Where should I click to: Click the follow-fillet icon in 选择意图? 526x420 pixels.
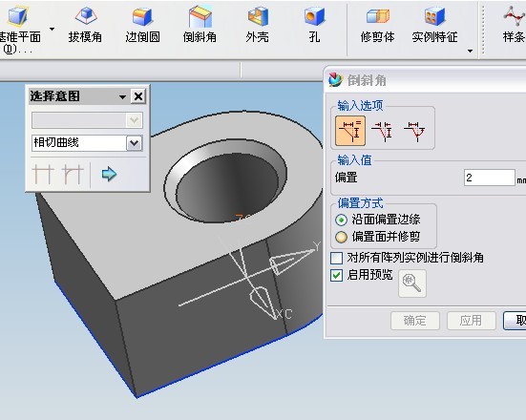[73, 174]
